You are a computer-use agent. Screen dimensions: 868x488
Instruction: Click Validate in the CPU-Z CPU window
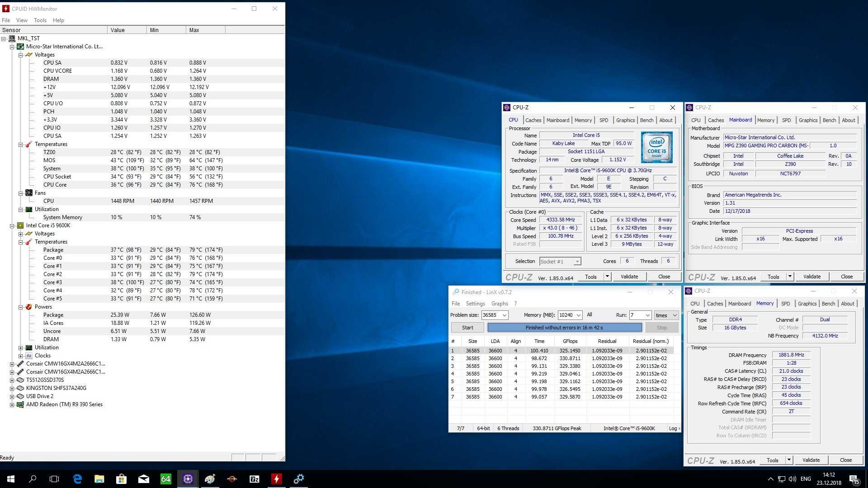click(629, 277)
